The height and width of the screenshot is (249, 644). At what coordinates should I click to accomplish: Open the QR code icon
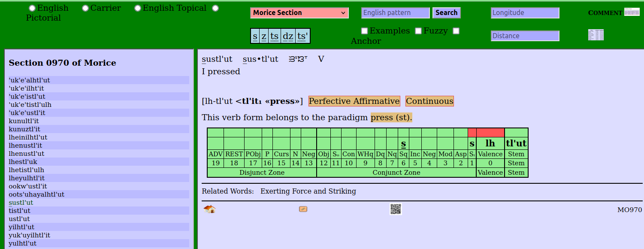396,209
